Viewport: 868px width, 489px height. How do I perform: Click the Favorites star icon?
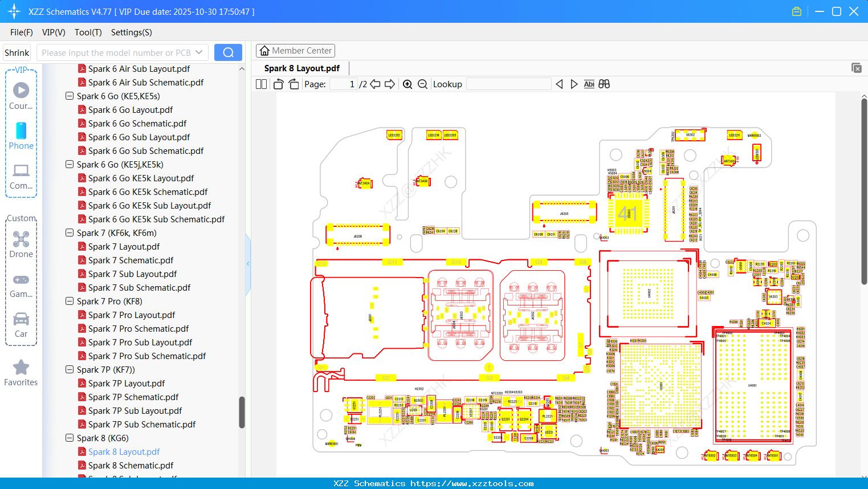point(21,368)
